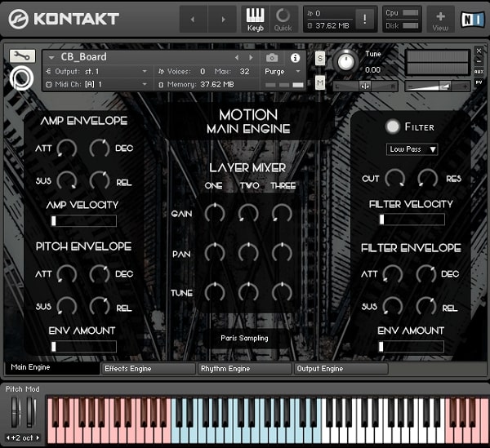Click layer TWO PAN knob
The width and height of the screenshot is (490, 448).
click(x=248, y=253)
